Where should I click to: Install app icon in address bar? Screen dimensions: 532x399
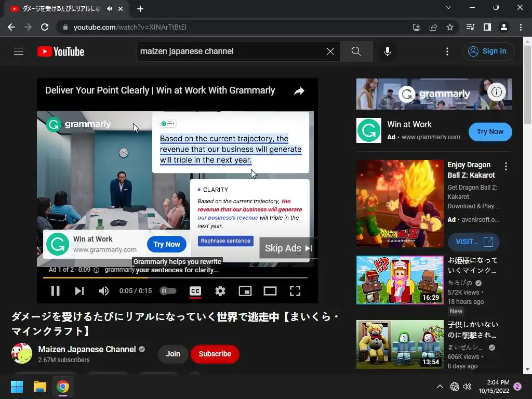pos(416,27)
